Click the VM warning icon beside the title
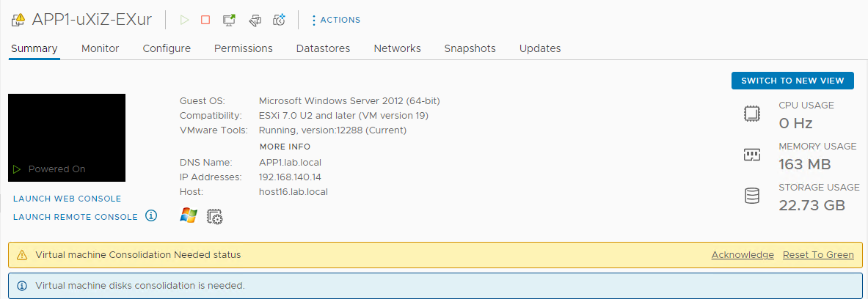The height and width of the screenshot is (299, 868). pos(18,21)
